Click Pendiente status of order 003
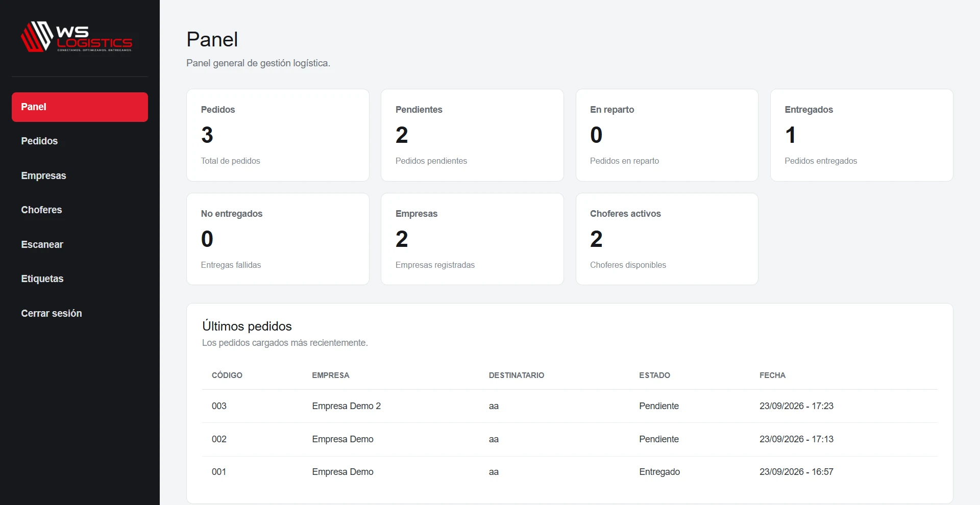Image resolution: width=980 pixels, height=505 pixels. 659,406
